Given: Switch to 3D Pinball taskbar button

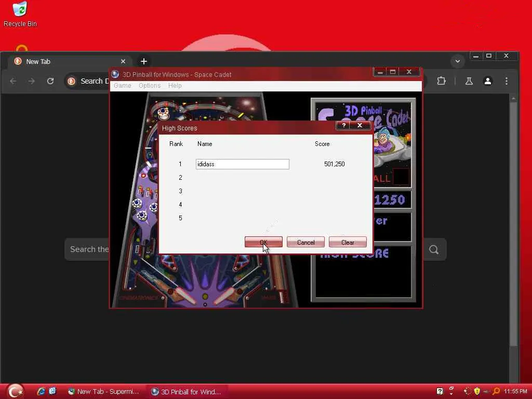Looking at the screenshot, I should (x=187, y=392).
